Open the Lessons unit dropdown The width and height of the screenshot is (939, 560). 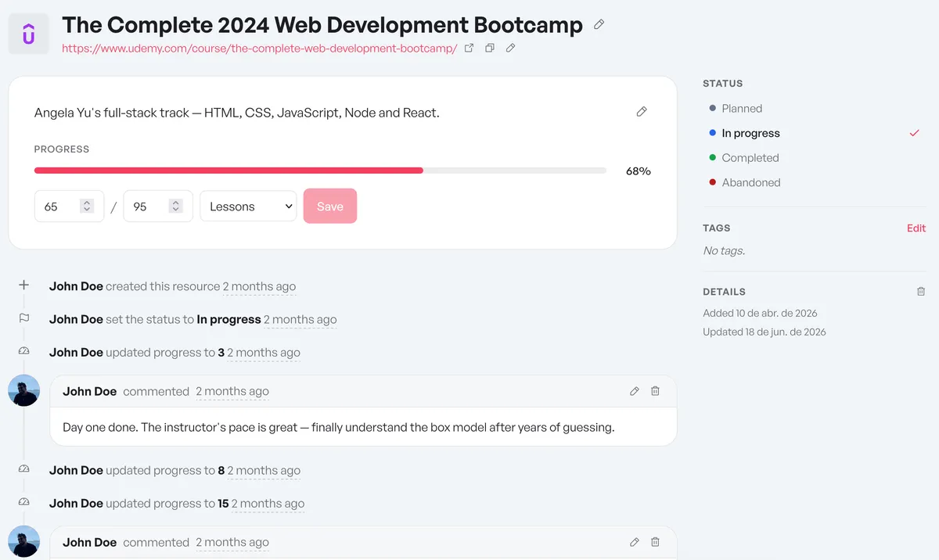click(x=248, y=206)
